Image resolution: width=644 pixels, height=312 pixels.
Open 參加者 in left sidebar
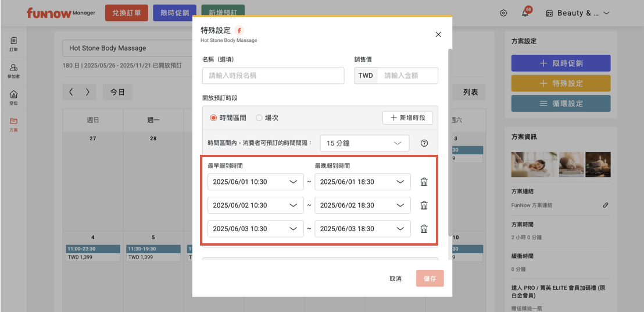[13, 71]
